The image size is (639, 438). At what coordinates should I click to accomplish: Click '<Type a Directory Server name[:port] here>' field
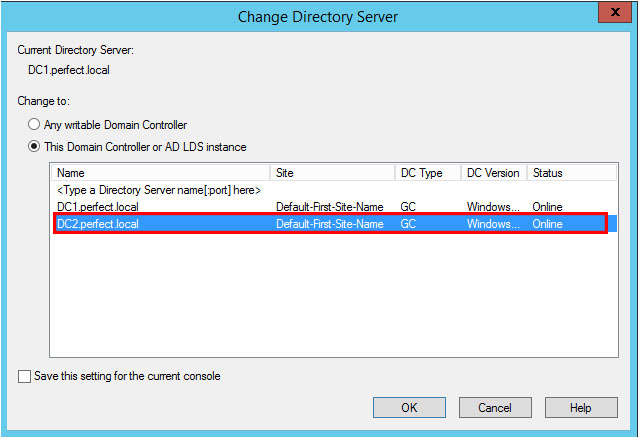click(159, 190)
